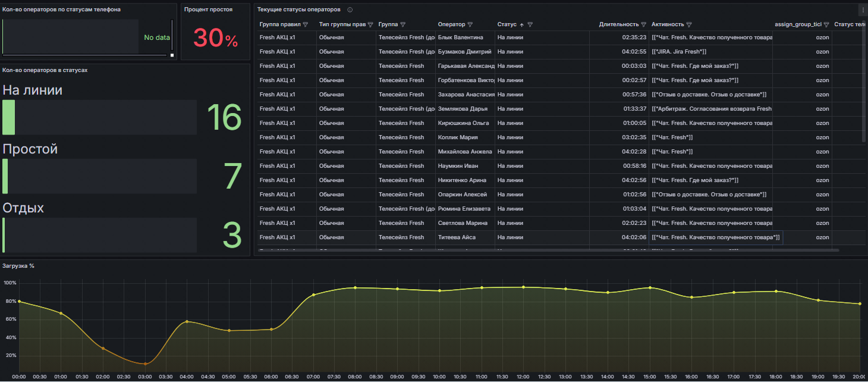Select operator cell Блык Валентина
Screen dimensions: 868x382
pos(465,37)
